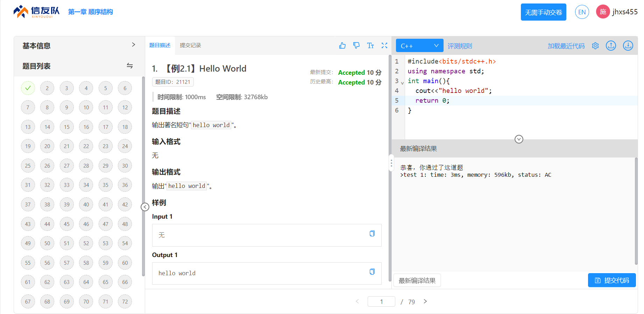Switch language with EN button

(x=582, y=12)
